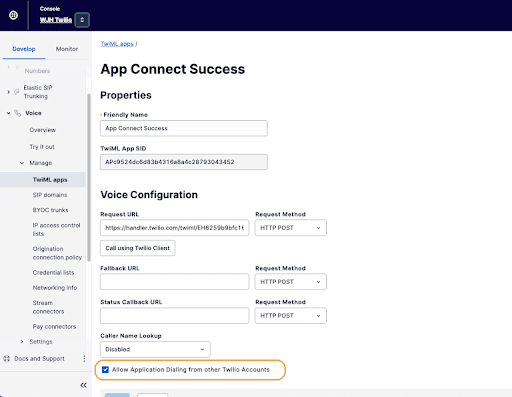Expand the Elastic SIP Trunking section
The height and width of the screenshot is (397, 512).
[8, 92]
